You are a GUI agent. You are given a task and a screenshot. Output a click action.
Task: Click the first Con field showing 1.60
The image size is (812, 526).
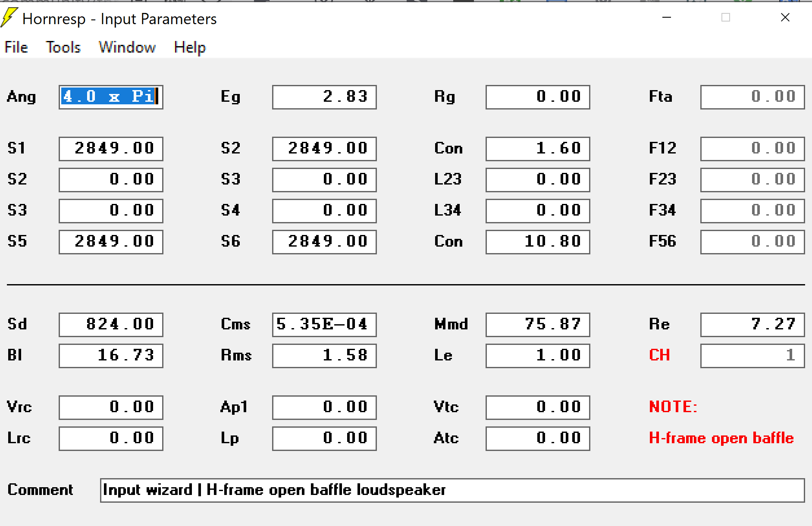(538, 149)
